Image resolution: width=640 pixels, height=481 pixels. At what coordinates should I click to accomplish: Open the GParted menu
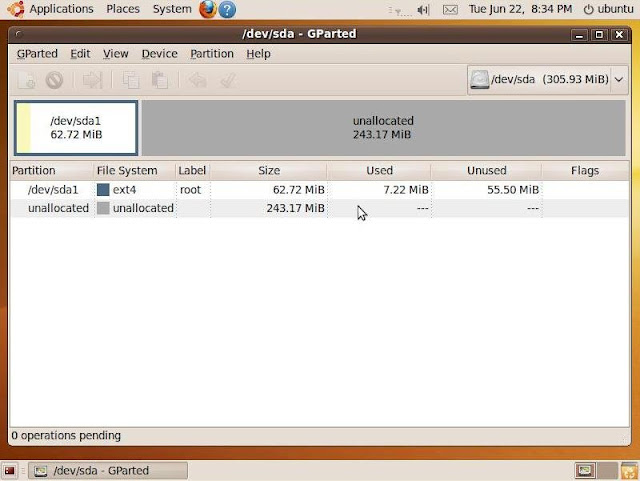[37, 54]
